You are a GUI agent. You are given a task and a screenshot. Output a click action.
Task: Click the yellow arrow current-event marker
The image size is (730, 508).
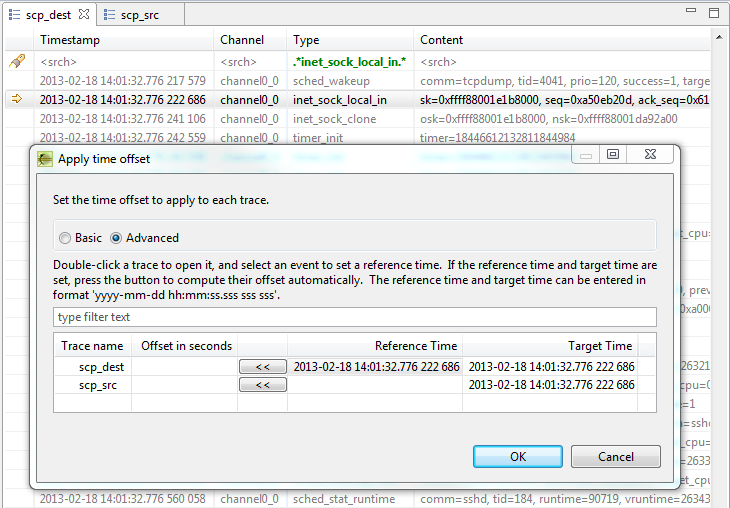click(17, 99)
